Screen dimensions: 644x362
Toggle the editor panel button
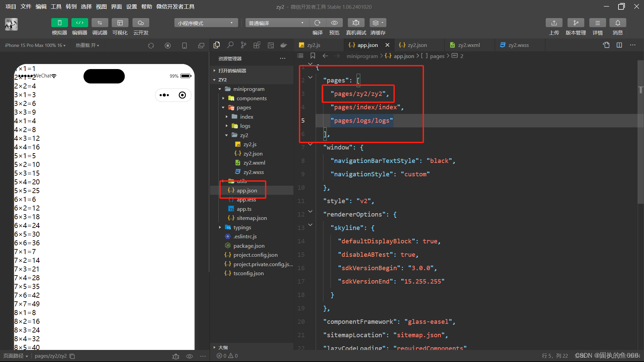[x=79, y=23]
